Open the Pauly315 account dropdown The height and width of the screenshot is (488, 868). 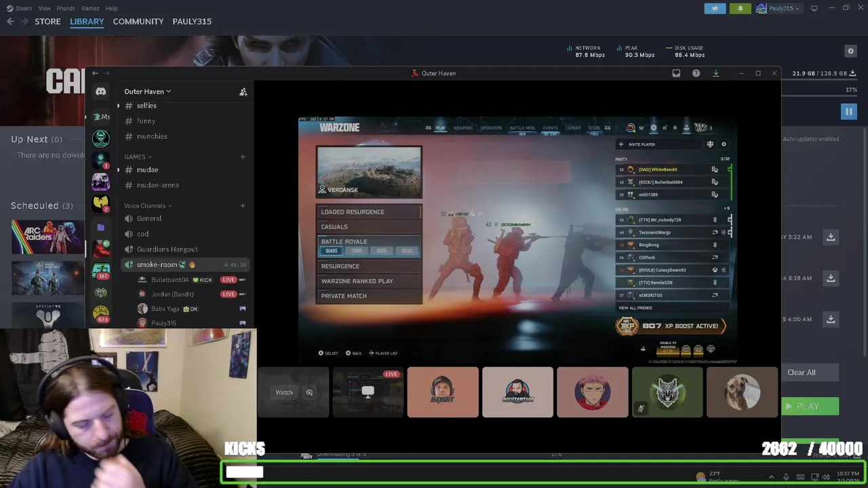[778, 8]
